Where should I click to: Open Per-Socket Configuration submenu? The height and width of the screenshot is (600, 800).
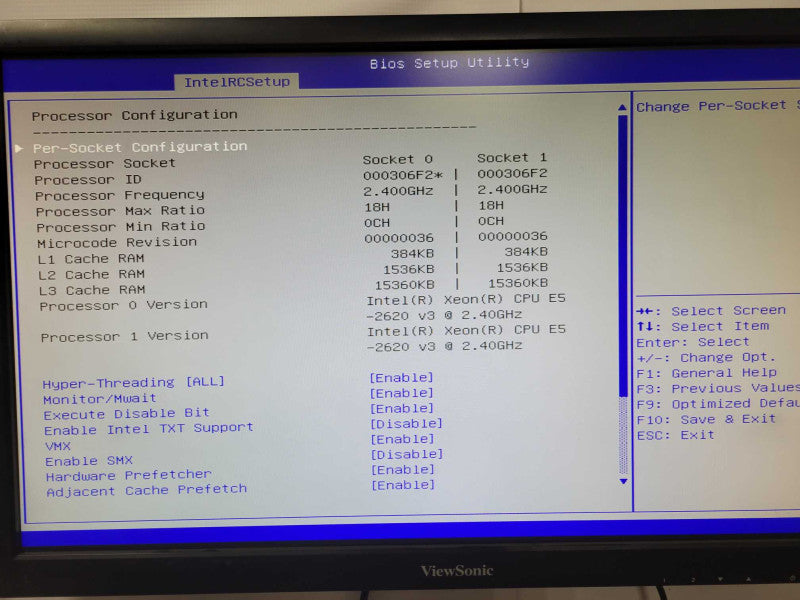pyautogui.click(x=140, y=147)
